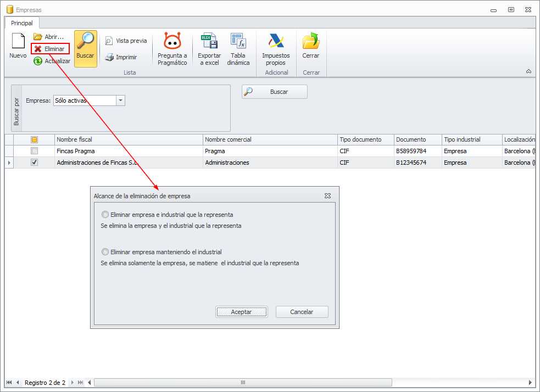This screenshot has height=392, width=540.
Task: Click the ribbon Buscar magnifier button
Action: click(x=85, y=48)
